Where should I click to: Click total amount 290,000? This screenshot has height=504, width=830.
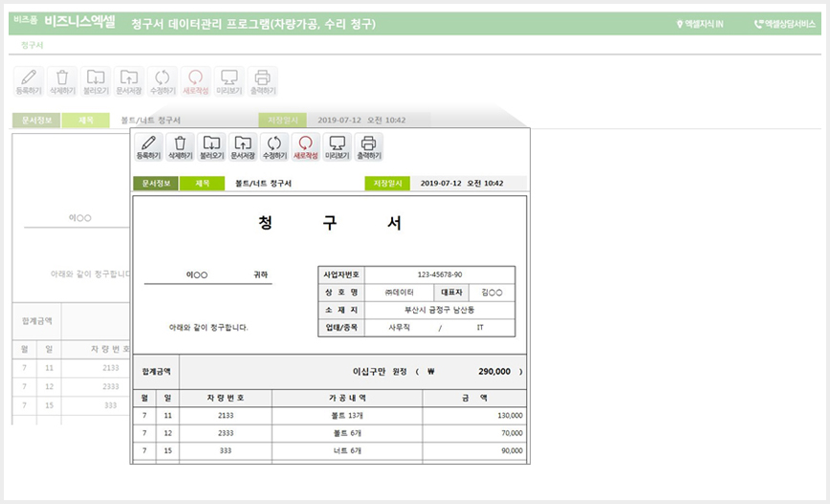(x=494, y=372)
